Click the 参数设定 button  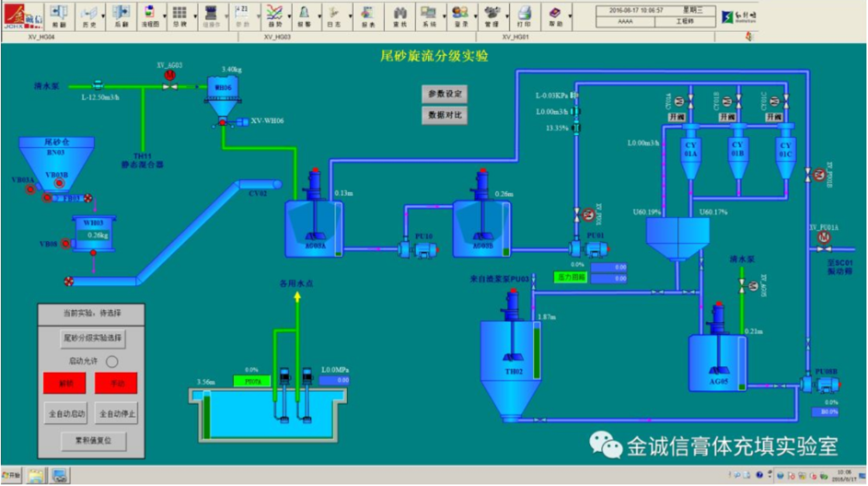(446, 94)
